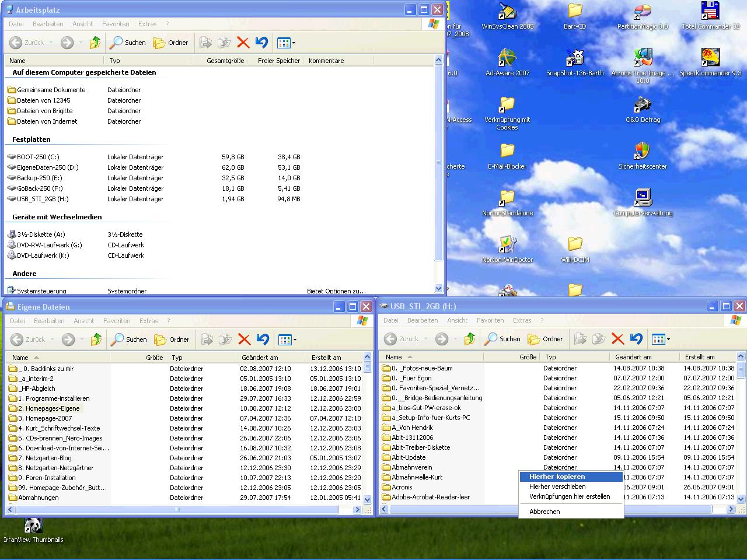This screenshot has width=747, height=560.
Task: Toggle the Ordner pane in USB_STI_2GB window
Action: (x=545, y=339)
